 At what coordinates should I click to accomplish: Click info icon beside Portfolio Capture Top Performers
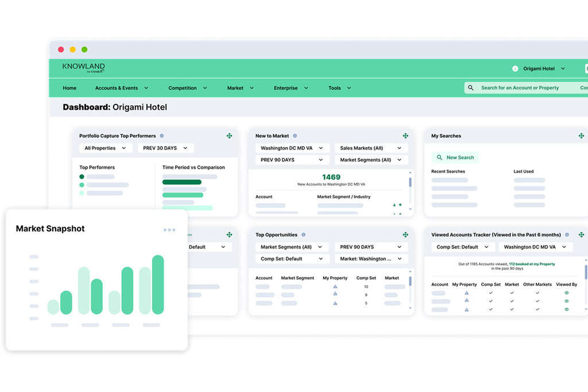[x=162, y=136]
